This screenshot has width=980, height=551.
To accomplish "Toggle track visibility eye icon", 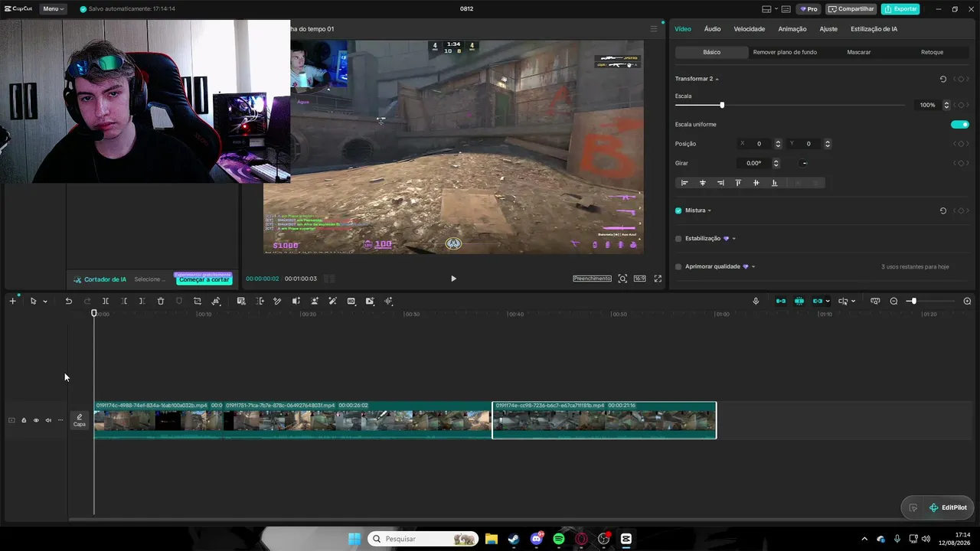I will tap(36, 420).
